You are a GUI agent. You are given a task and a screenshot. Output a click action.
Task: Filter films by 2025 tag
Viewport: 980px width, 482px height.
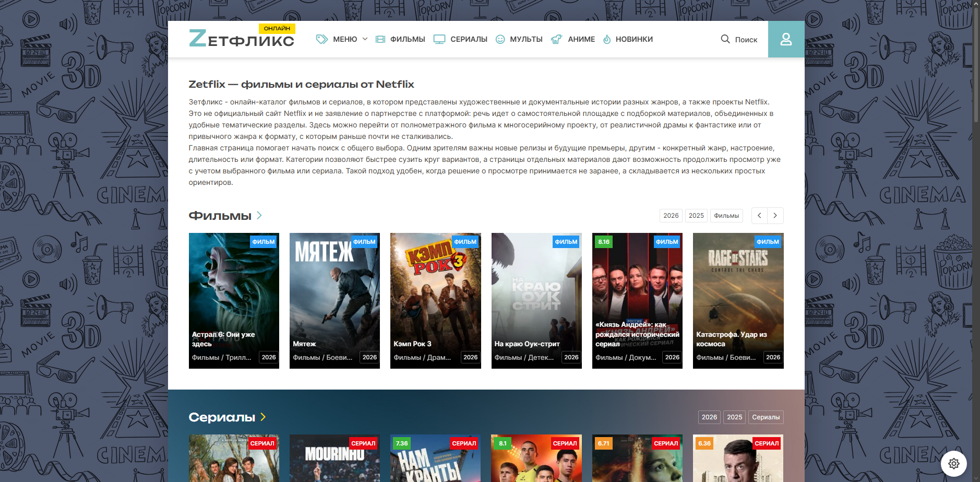(696, 216)
